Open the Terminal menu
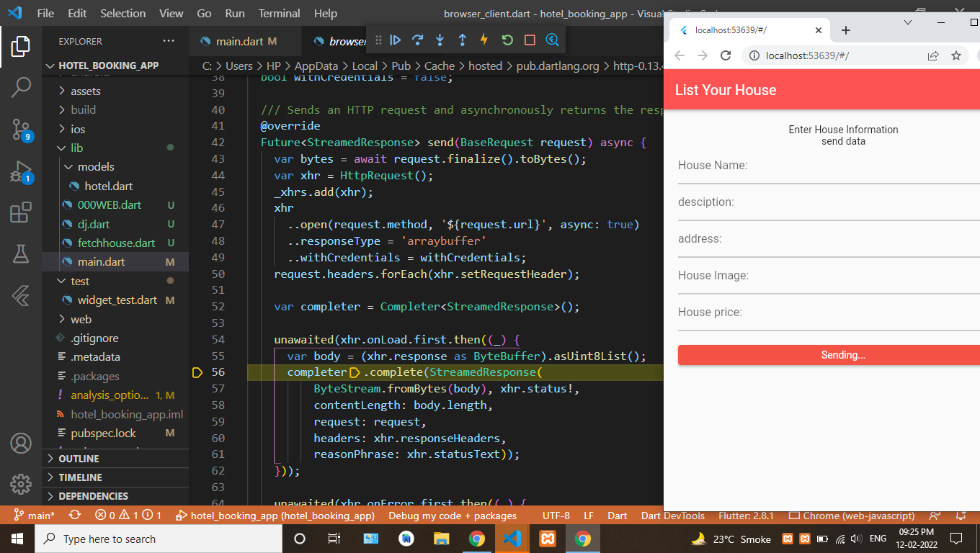This screenshot has height=553, width=980. click(279, 13)
